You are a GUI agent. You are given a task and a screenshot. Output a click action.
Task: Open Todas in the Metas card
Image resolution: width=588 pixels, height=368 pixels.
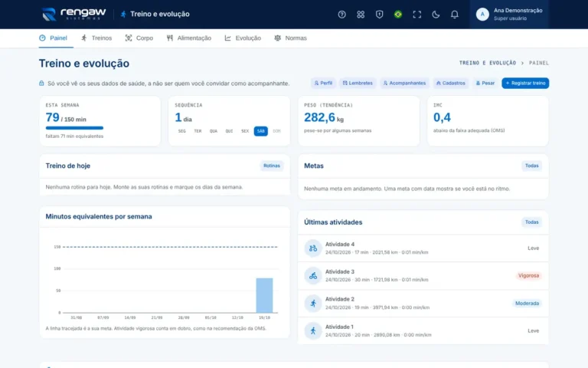[531, 166]
